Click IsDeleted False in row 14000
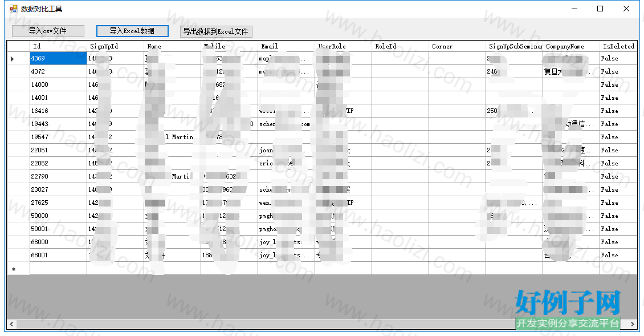The width and height of the screenshot is (644, 336). 618,85
